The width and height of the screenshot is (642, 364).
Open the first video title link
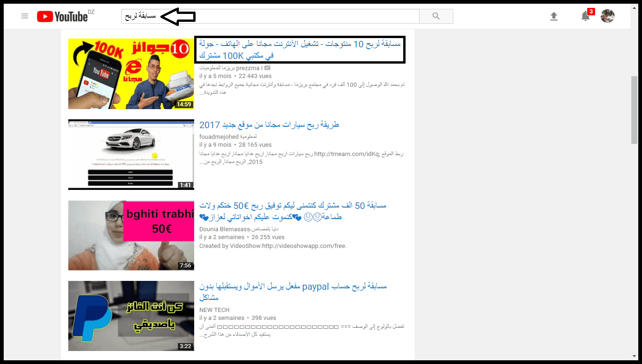(300, 50)
